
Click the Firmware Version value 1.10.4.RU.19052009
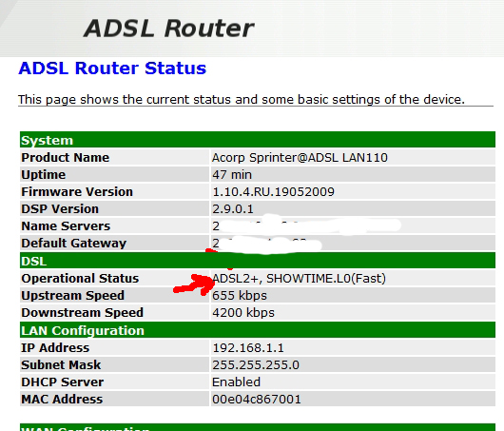(x=273, y=191)
